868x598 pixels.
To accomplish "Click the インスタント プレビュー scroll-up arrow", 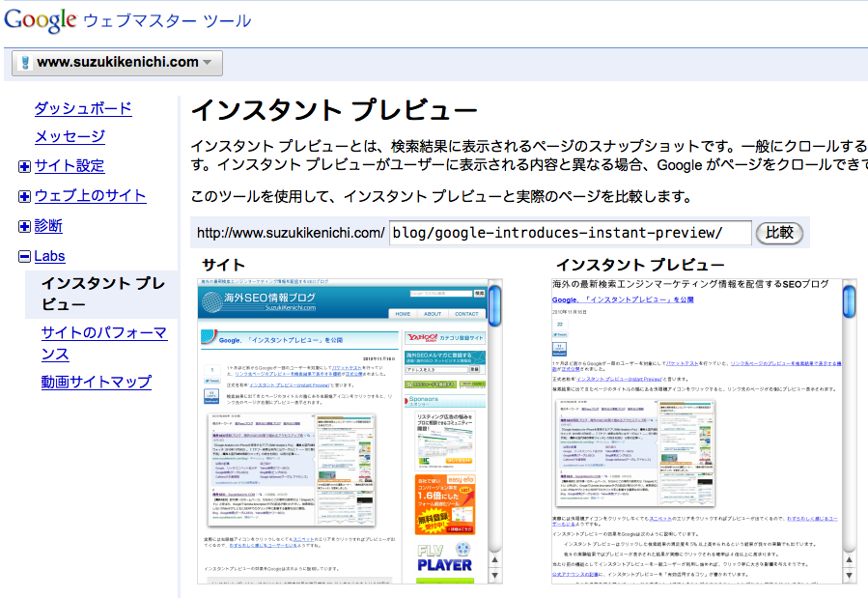I will tap(850, 559).
